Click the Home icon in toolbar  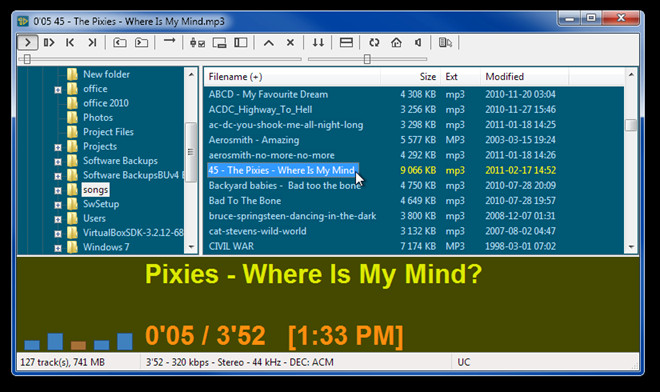396,43
